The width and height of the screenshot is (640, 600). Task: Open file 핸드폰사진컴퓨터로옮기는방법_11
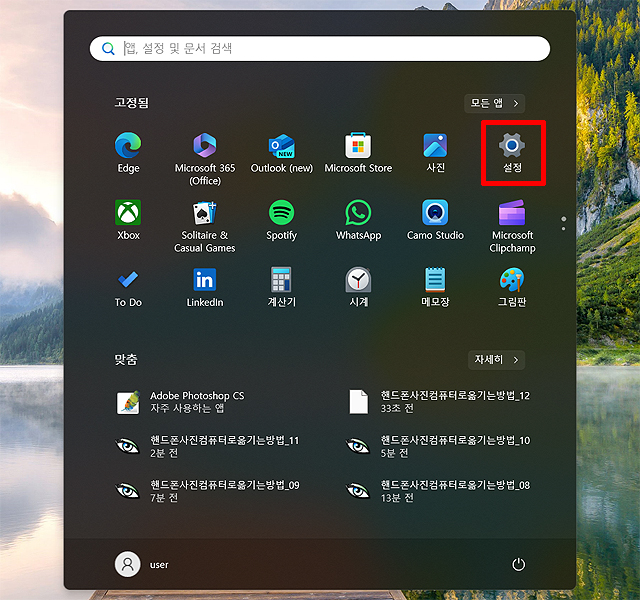click(208, 447)
